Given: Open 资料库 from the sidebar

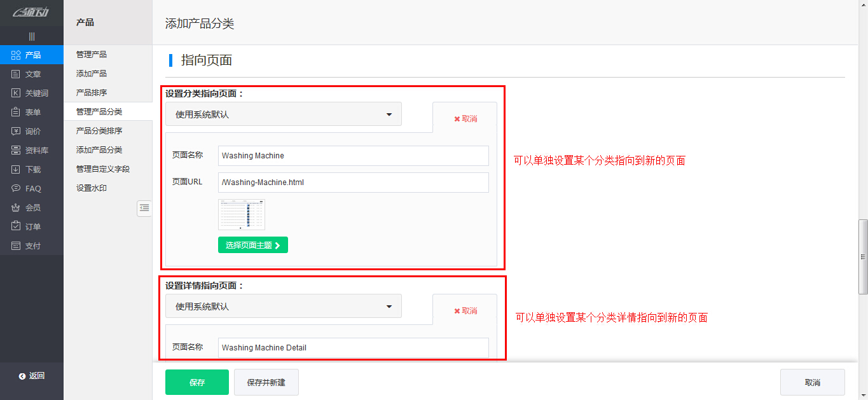Looking at the screenshot, I should [x=17, y=151].
